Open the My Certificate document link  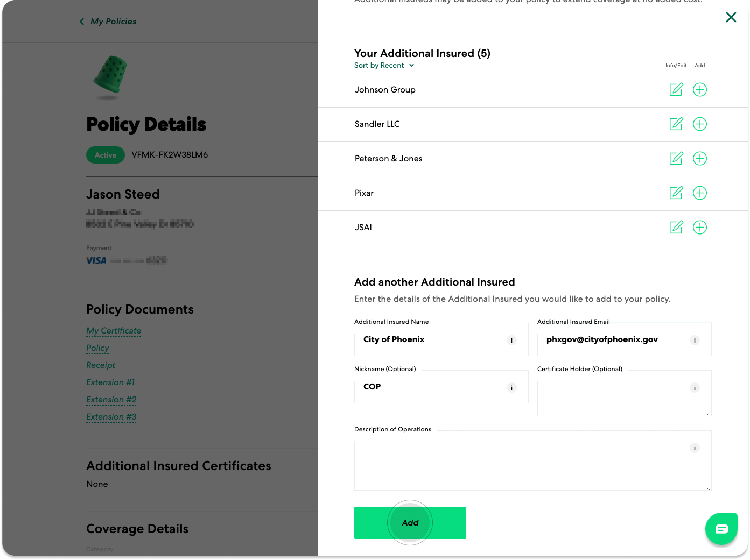coord(114,331)
